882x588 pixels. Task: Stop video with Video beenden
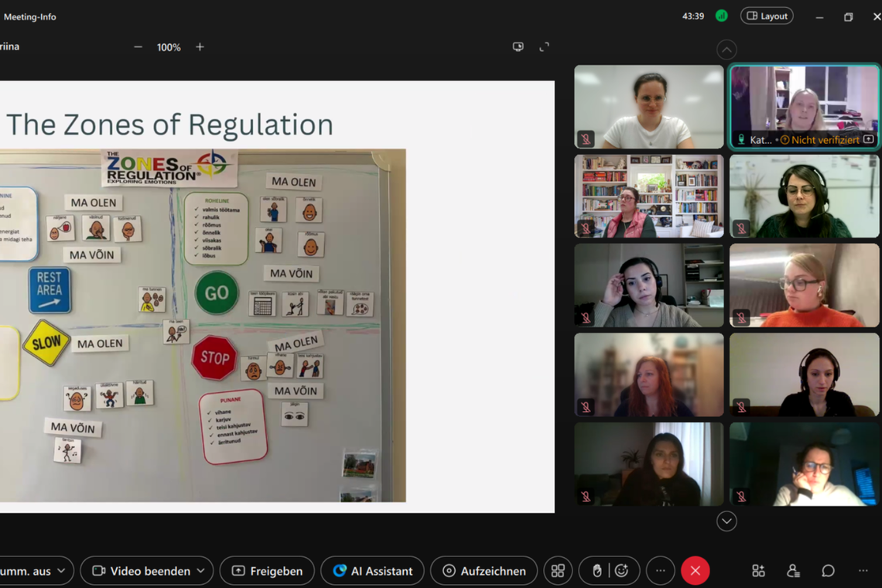(142, 571)
